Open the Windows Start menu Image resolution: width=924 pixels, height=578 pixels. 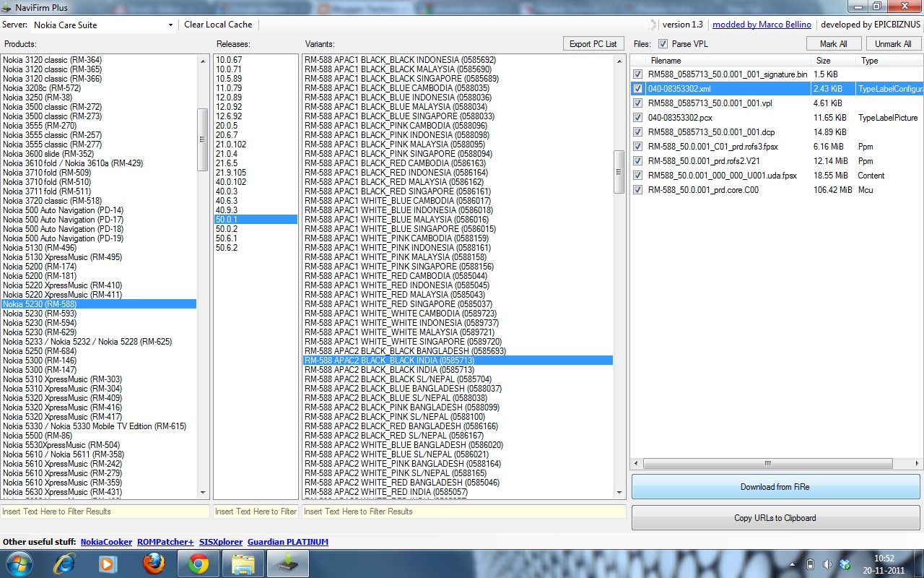click(18, 564)
